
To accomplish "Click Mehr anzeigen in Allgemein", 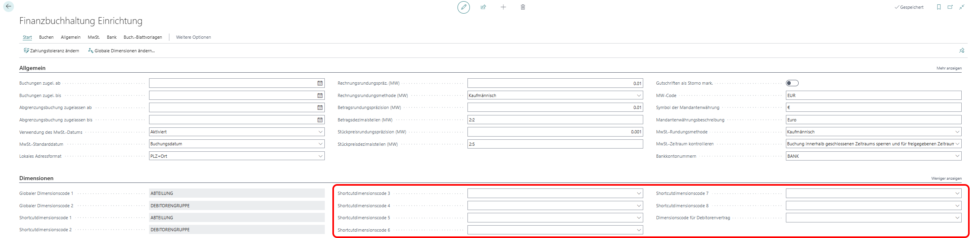I will 949,68.
